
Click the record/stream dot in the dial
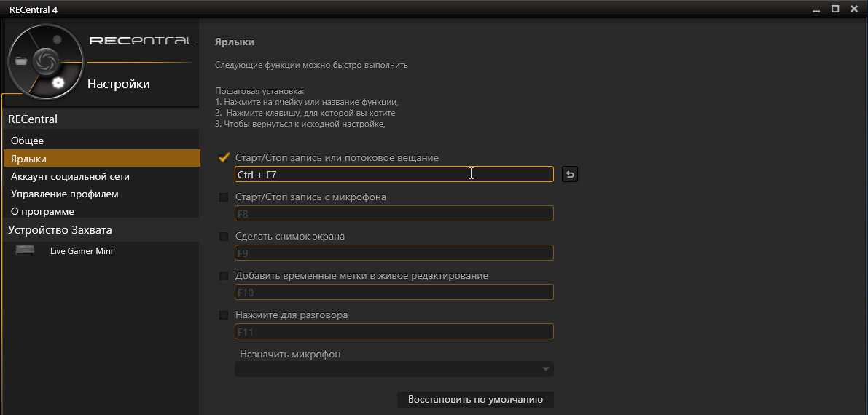57,39
